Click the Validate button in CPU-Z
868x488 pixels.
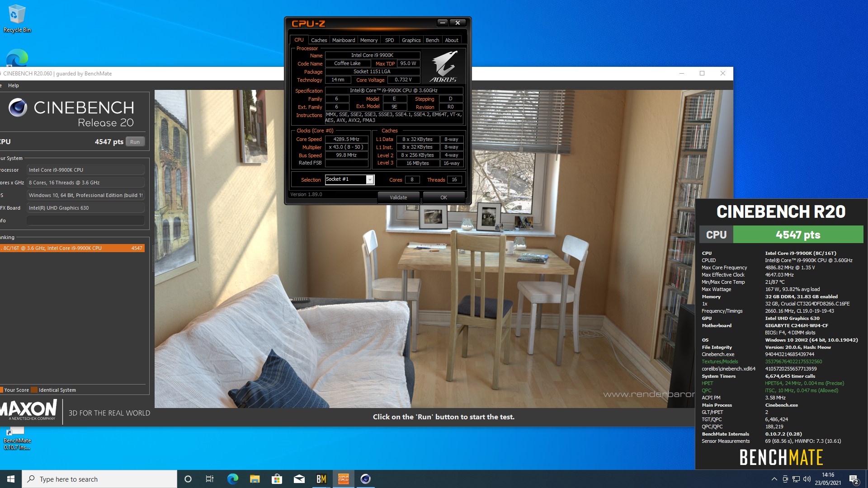click(x=398, y=197)
